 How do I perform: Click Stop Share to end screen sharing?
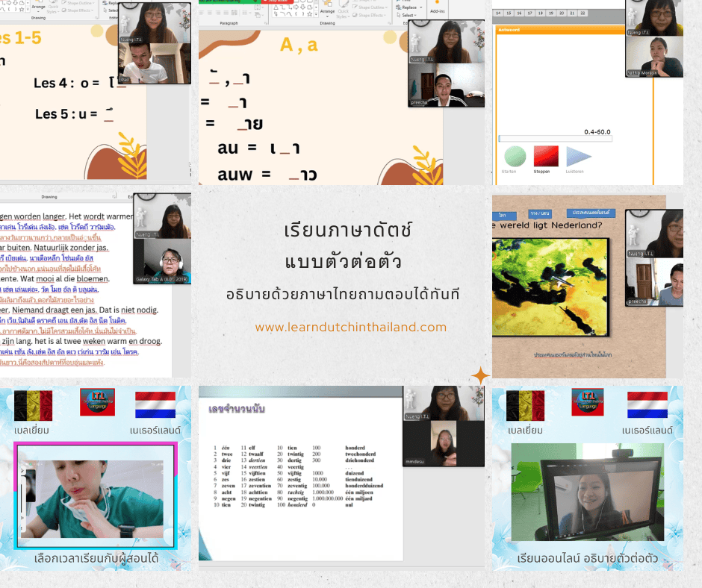[x=277, y=3]
